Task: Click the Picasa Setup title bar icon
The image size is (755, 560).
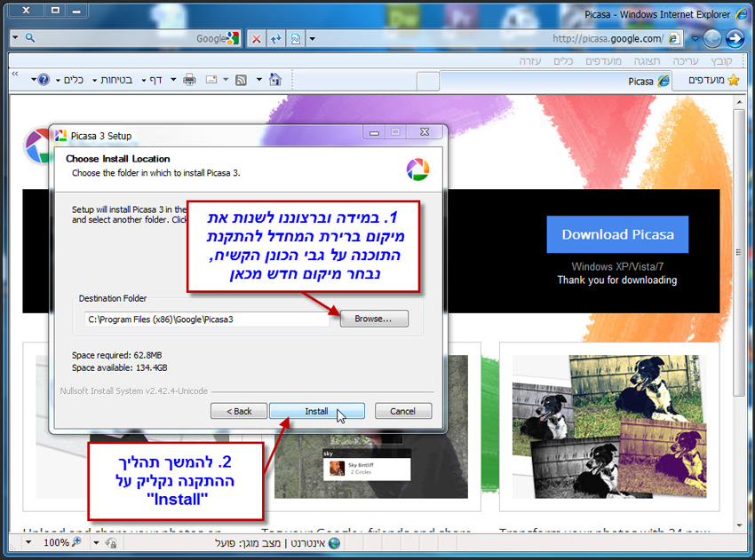Action: pos(60,136)
